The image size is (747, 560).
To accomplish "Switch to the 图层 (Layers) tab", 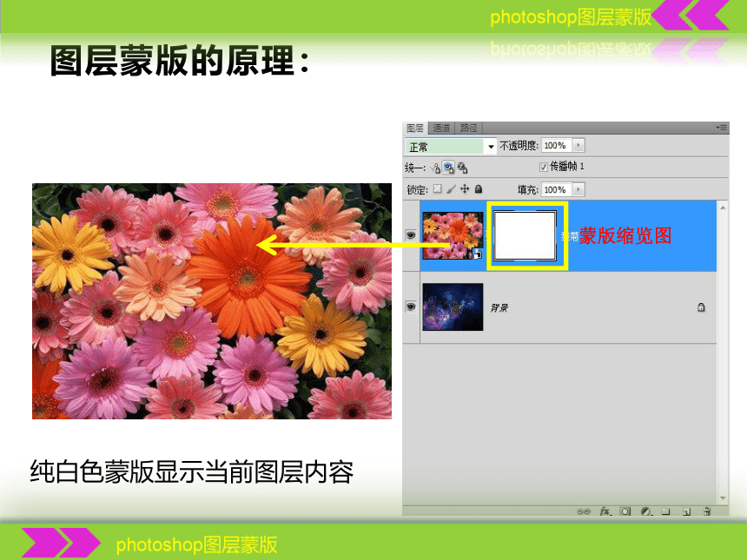I will coord(415,128).
